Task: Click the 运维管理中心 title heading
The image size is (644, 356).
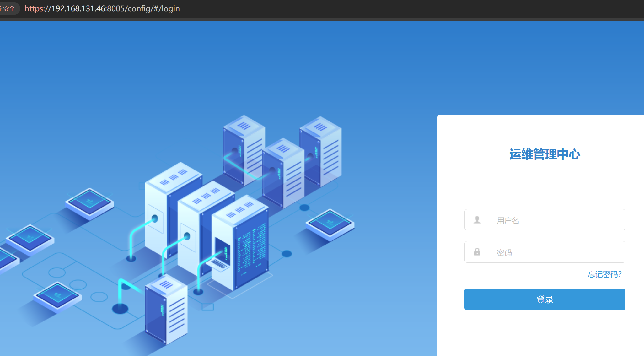Action: 545,154
